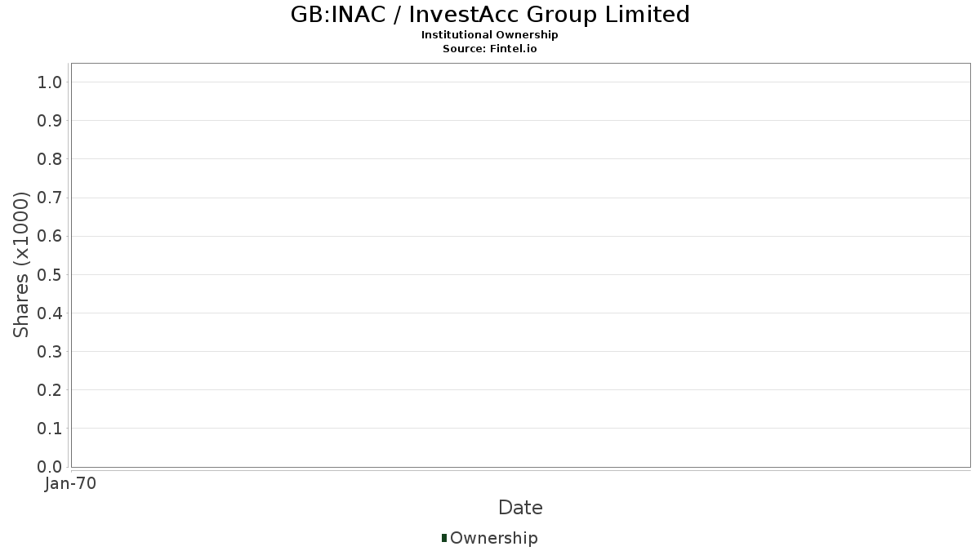Viewport: 980px width, 551px height.
Task: Click the Shares (x1000) axis title
Action: [x=22, y=264]
